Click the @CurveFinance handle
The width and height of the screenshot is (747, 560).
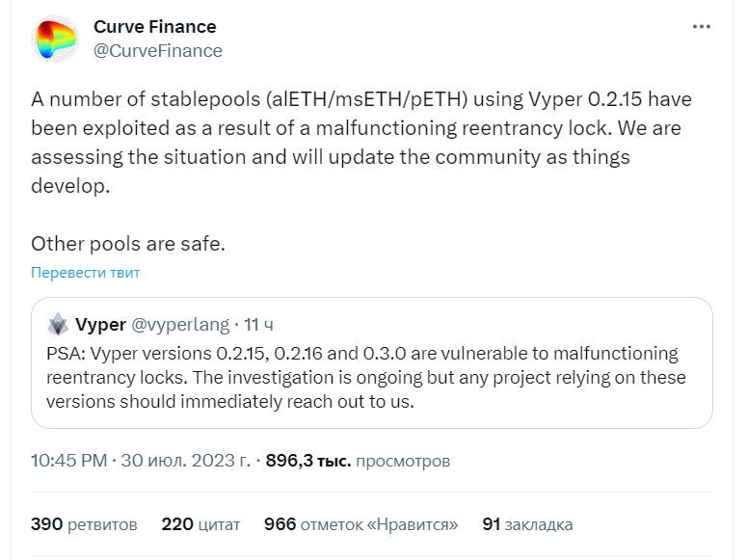157,50
